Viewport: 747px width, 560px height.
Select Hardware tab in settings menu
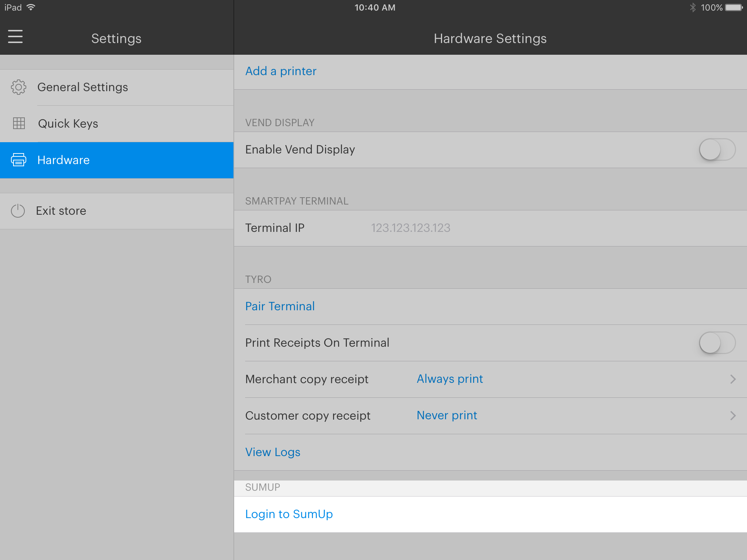pyautogui.click(x=116, y=159)
